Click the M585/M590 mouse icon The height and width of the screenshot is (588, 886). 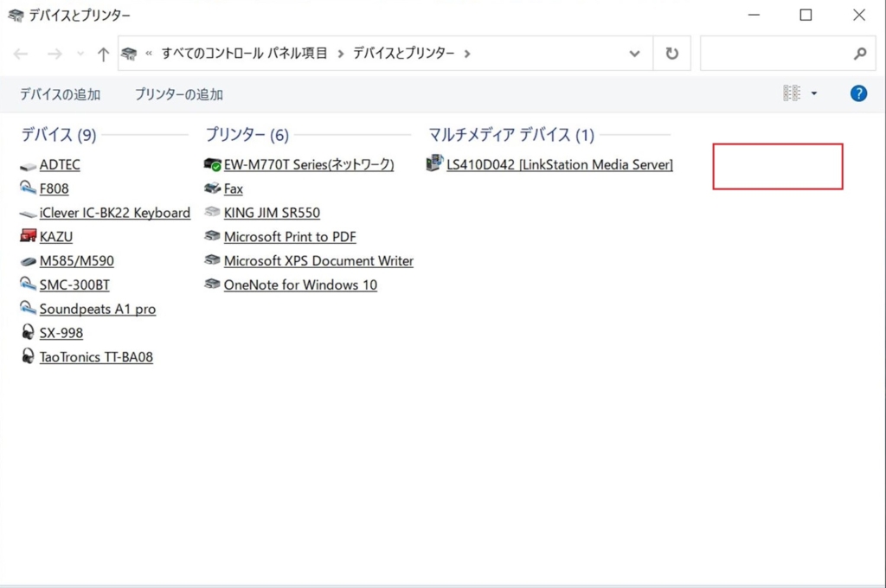pos(28,261)
